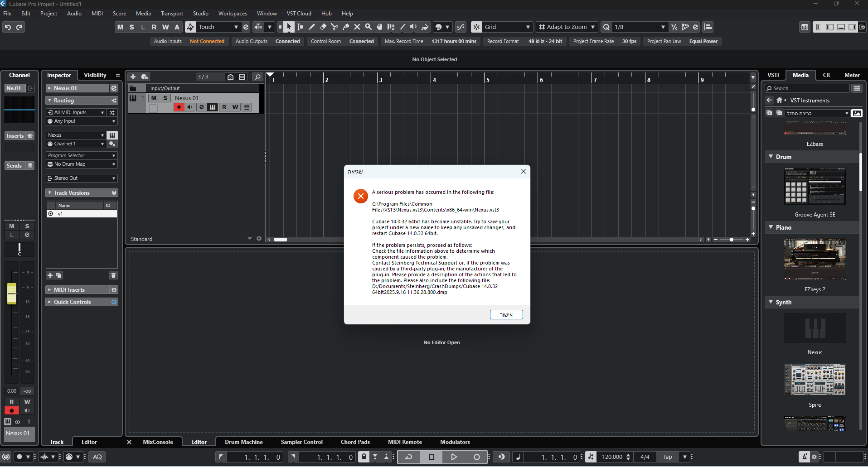868x467 pixels.
Task: Click the Redo arrow icon
Action: click(19, 27)
